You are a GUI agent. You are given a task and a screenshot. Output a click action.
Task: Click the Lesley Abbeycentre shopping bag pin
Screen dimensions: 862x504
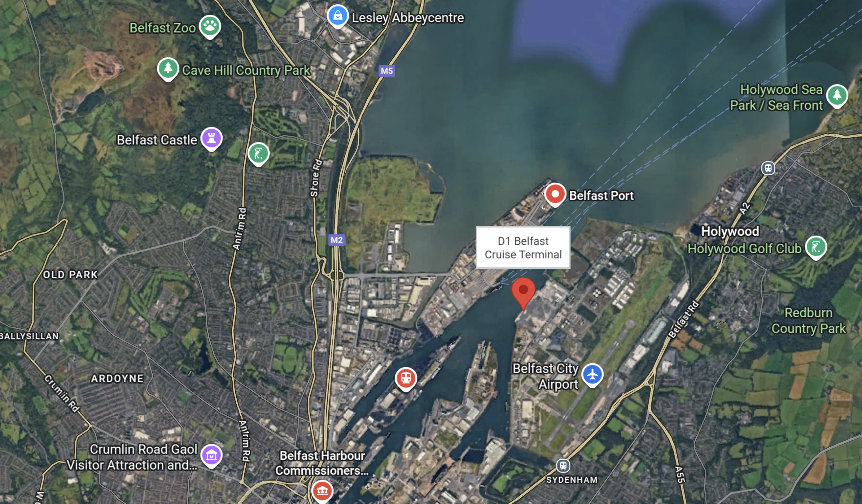click(338, 16)
